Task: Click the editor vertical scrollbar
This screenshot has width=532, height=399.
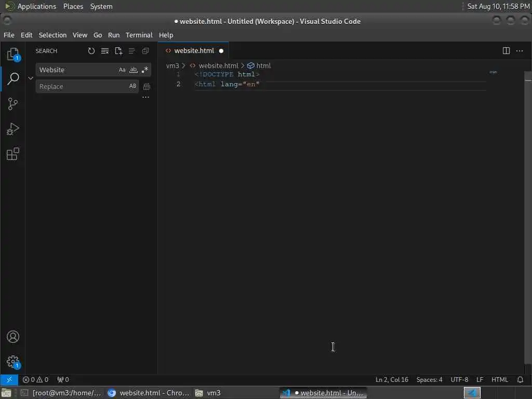Action: click(528, 217)
